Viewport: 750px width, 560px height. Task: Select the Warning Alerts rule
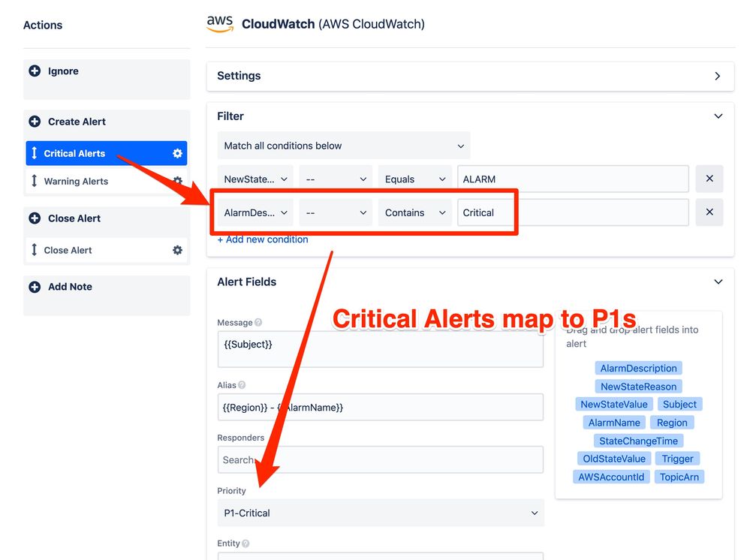coord(106,181)
